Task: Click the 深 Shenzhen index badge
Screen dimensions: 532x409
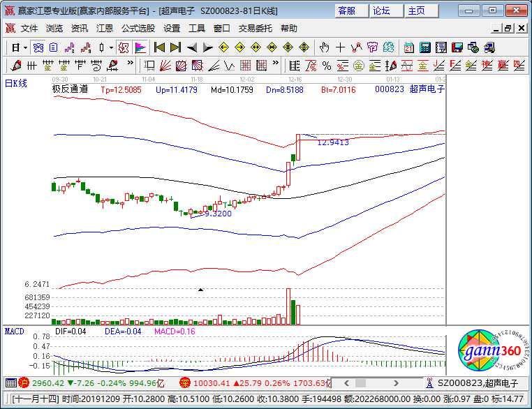Action: click(x=185, y=383)
